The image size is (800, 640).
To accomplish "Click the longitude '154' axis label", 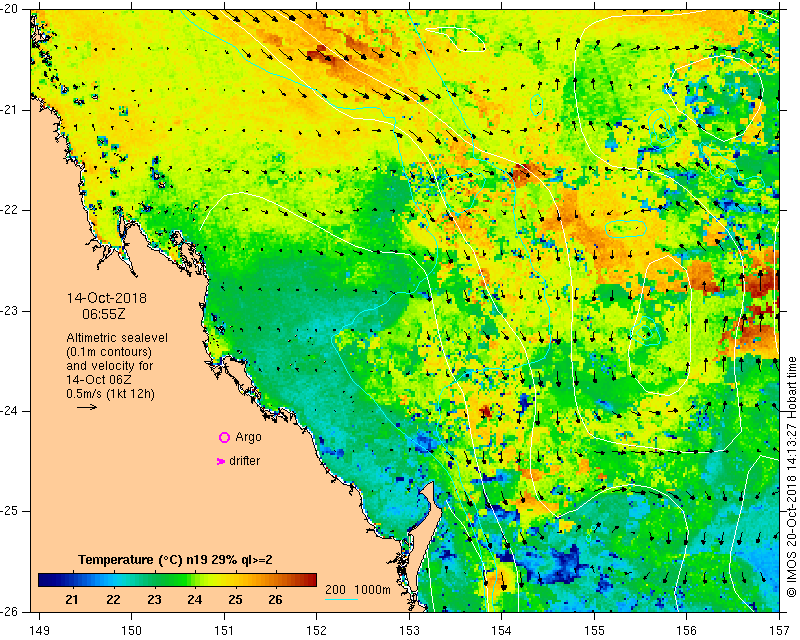I will [x=502, y=630].
